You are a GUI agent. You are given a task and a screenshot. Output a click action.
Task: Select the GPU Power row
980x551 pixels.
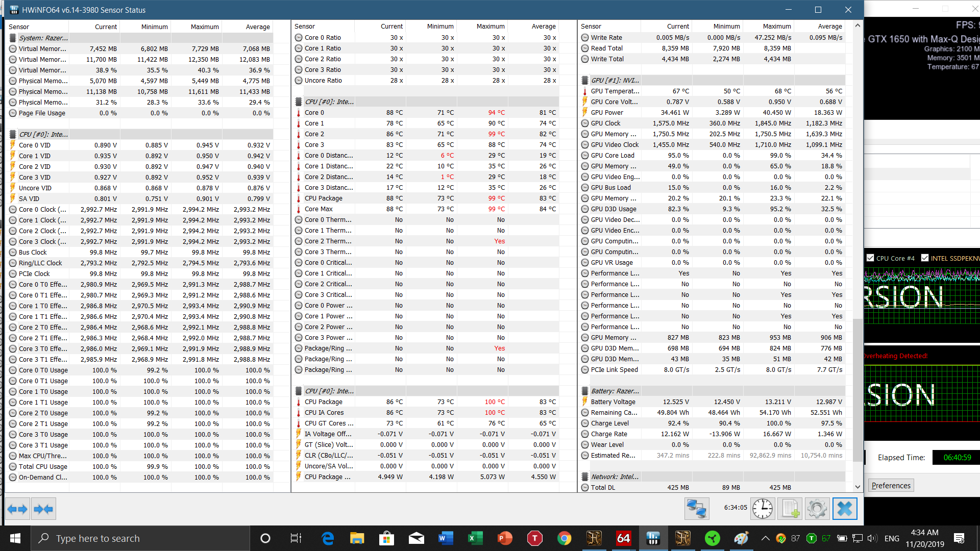point(713,113)
